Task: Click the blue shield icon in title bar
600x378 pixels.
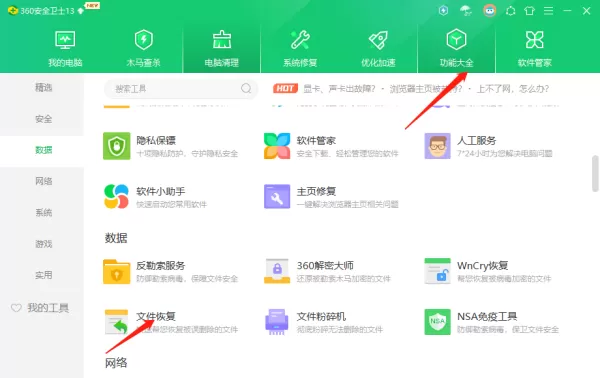Action: tap(443, 10)
